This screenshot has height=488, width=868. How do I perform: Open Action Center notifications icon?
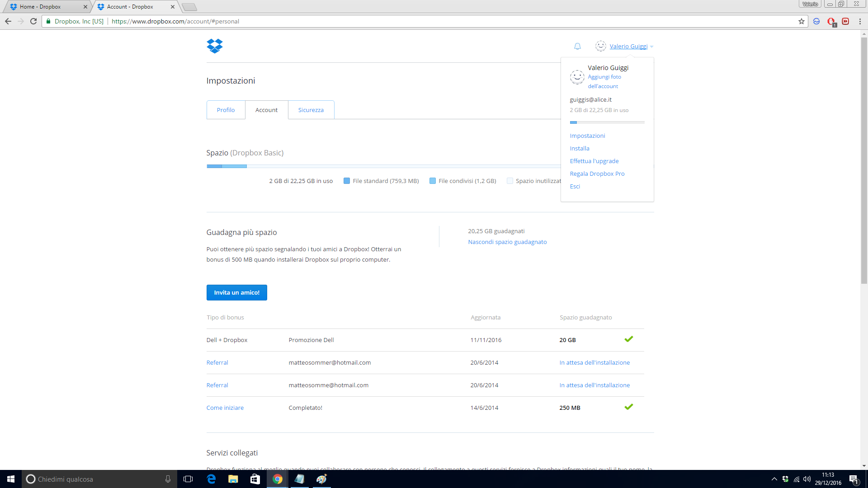point(854,479)
